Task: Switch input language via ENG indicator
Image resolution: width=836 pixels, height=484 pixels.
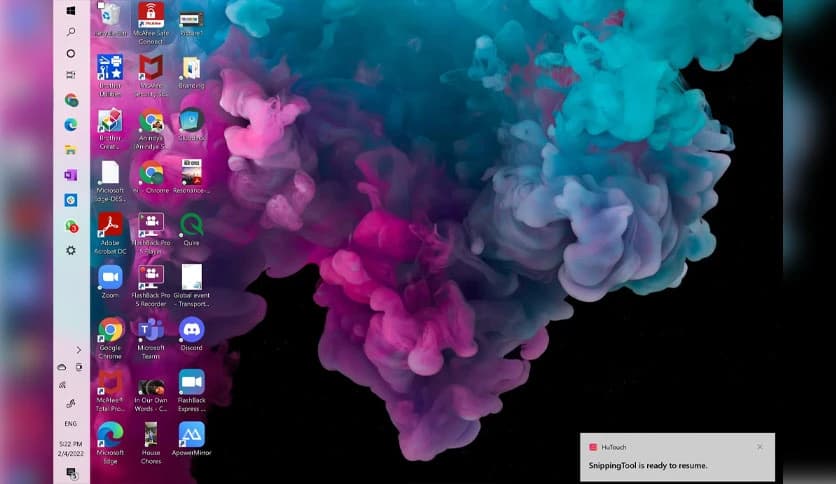Action: [71, 423]
